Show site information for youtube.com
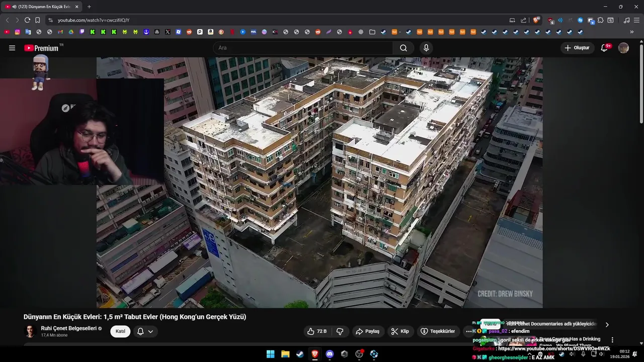Viewport: 644px width, 362px height. tap(50, 20)
